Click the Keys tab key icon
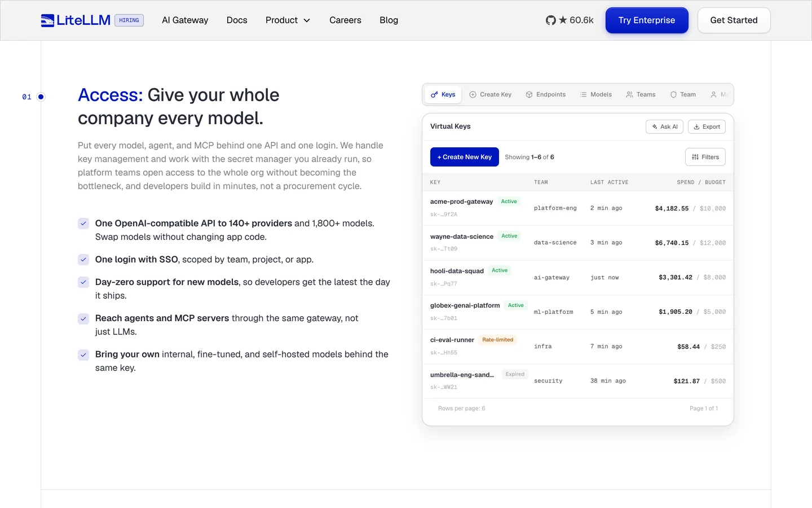812x508 pixels. [x=434, y=95]
